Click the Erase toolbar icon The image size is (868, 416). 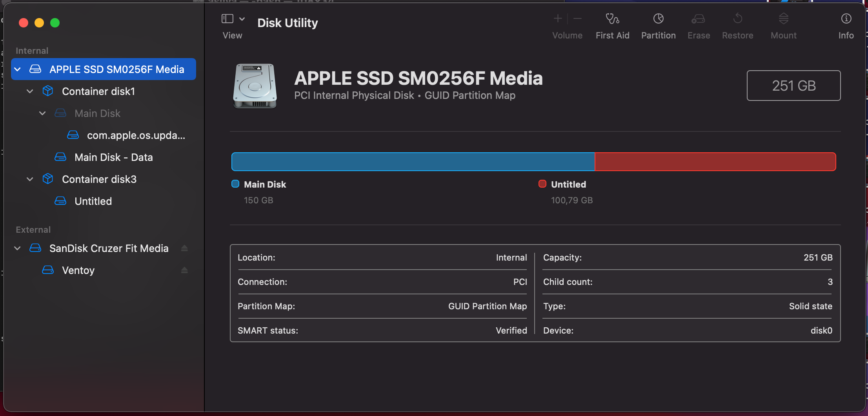[699, 18]
